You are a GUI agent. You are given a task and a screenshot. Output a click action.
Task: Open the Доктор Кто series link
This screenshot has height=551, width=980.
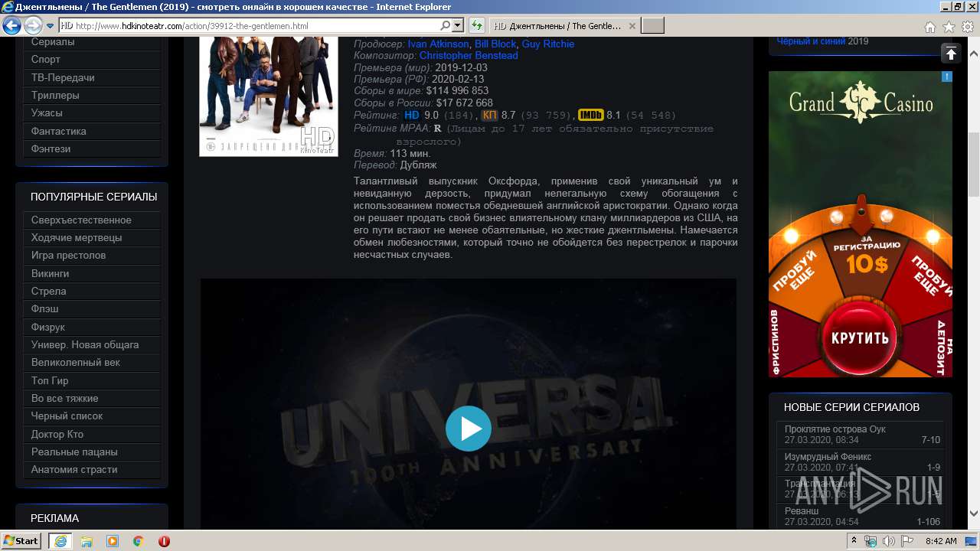click(92, 434)
